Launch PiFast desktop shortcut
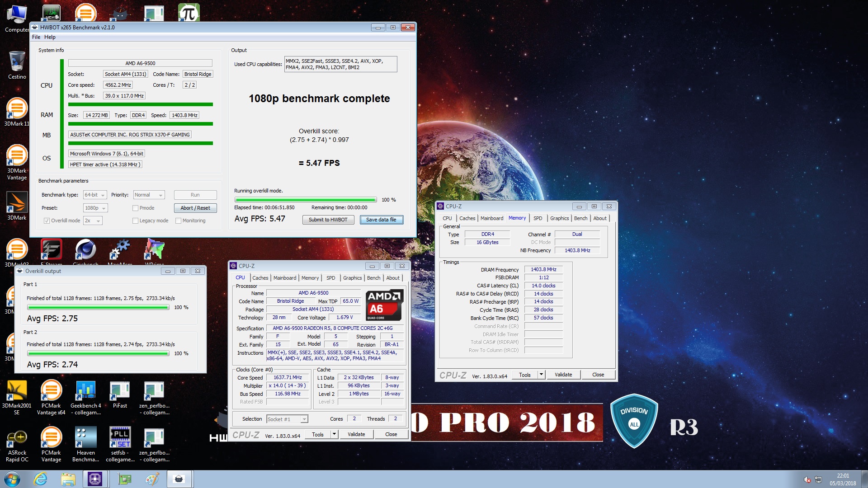 point(120,394)
